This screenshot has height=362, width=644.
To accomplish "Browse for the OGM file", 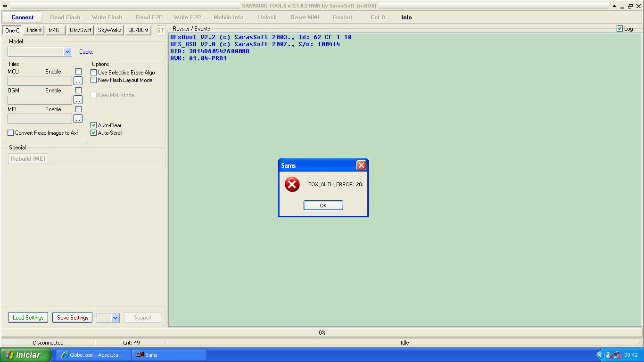I will [78, 100].
